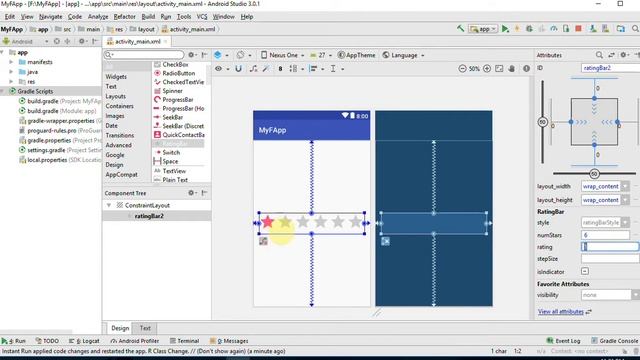
Task: Run the app with green play button
Action: click(x=505, y=29)
